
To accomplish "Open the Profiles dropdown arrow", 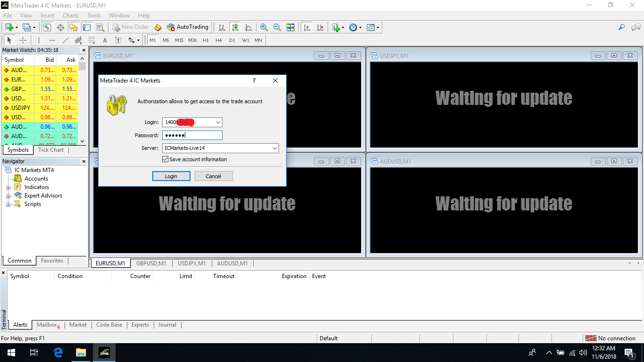I will click(x=34, y=27).
